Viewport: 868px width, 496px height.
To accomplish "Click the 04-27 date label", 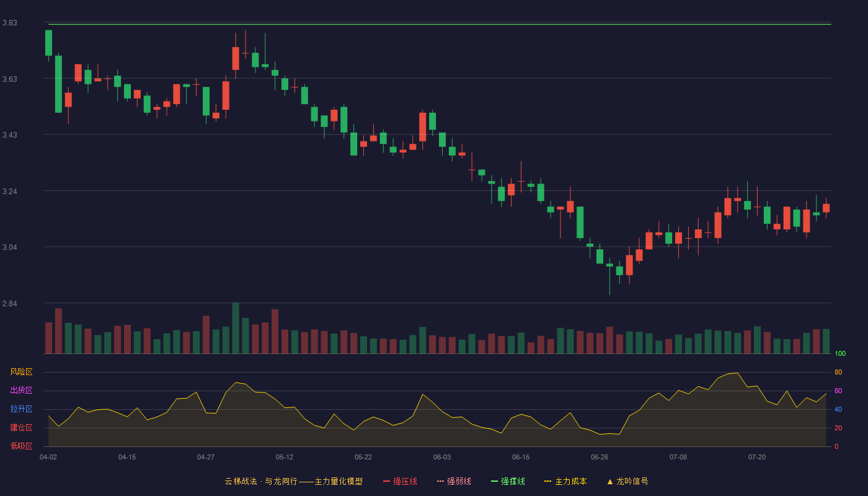I will [206, 457].
